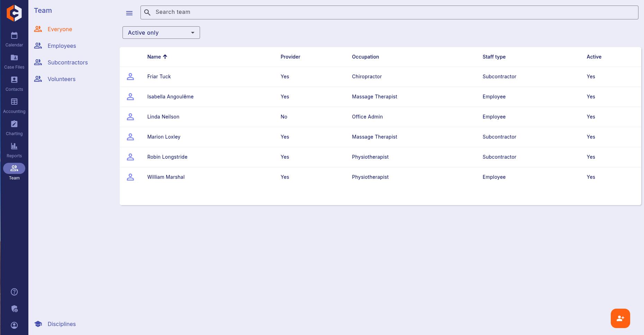Open the user account icon
Image resolution: width=644 pixels, height=335 pixels.
point(14,325)
